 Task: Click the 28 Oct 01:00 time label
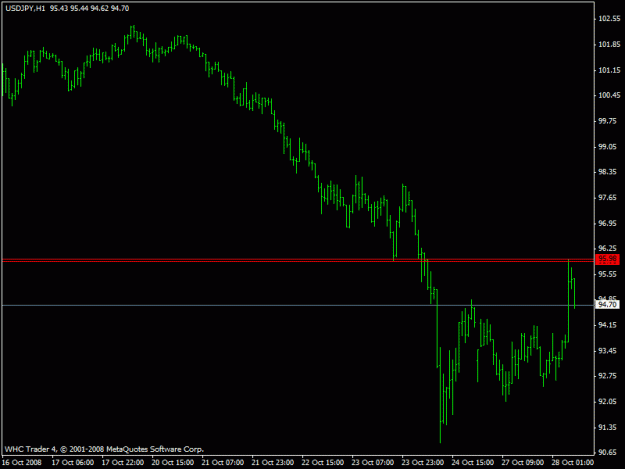point(573,463)
